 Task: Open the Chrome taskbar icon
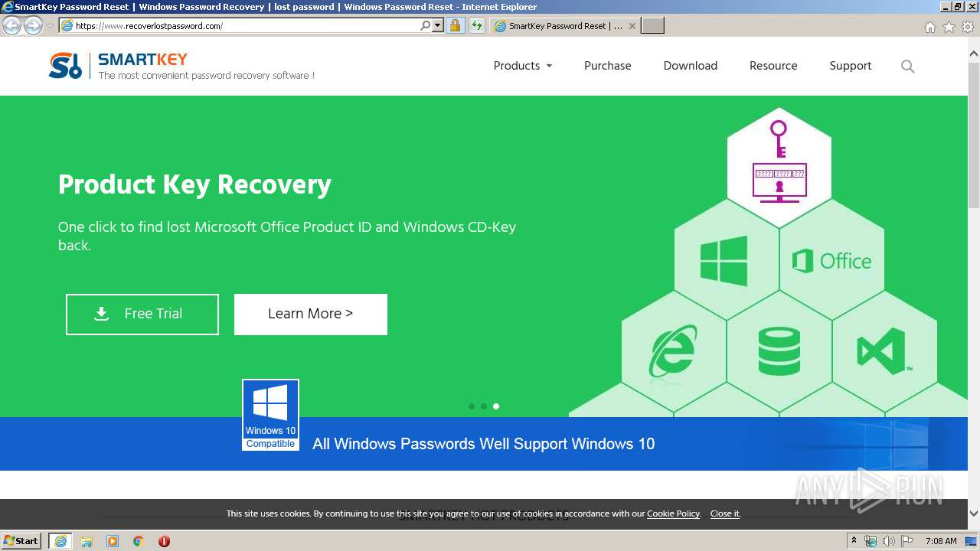(139, 541)
